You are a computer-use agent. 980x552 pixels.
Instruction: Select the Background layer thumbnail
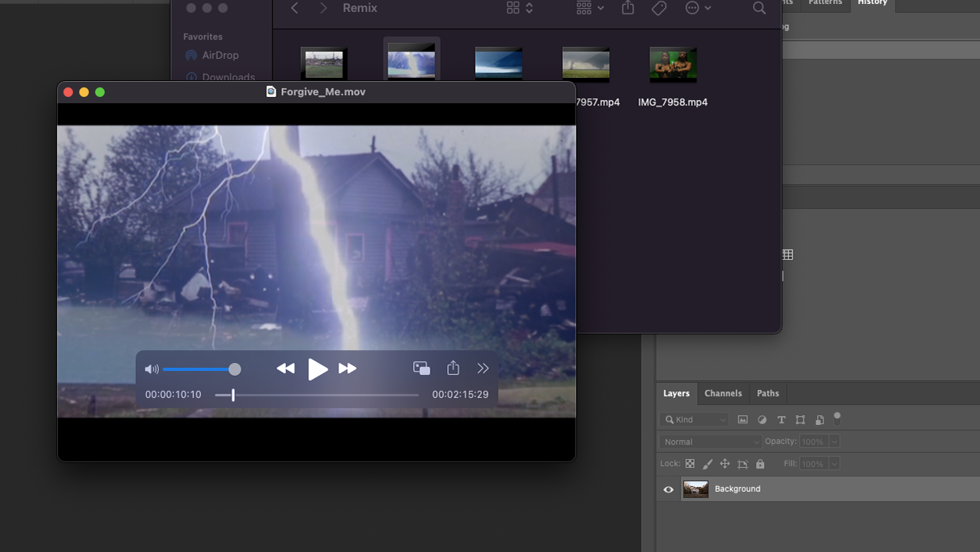pyautogui.click(x=696, y=489)
